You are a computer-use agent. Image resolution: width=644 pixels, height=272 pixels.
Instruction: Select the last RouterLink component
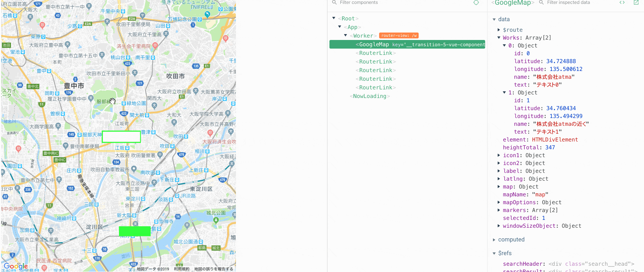pyautogui.click(x=376, y=87)
